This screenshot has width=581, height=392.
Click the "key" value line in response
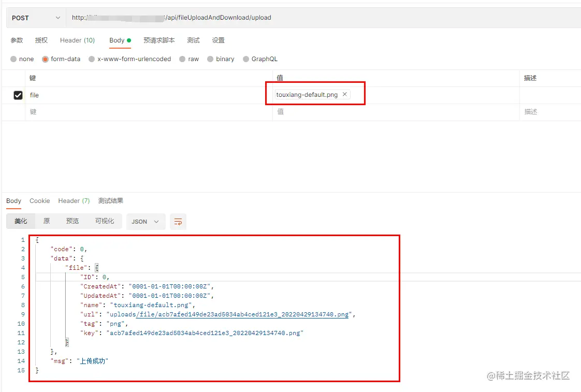pos(192,333)
